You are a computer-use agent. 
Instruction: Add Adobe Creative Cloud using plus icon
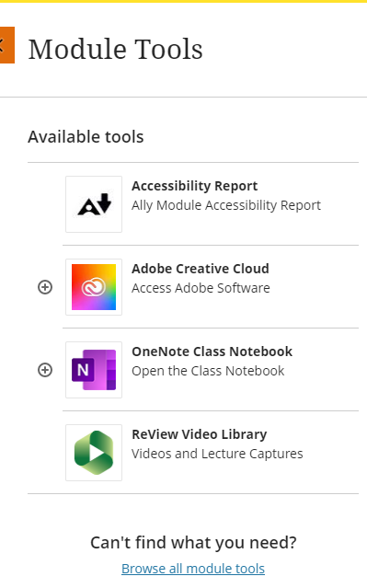tap(45, 287)
